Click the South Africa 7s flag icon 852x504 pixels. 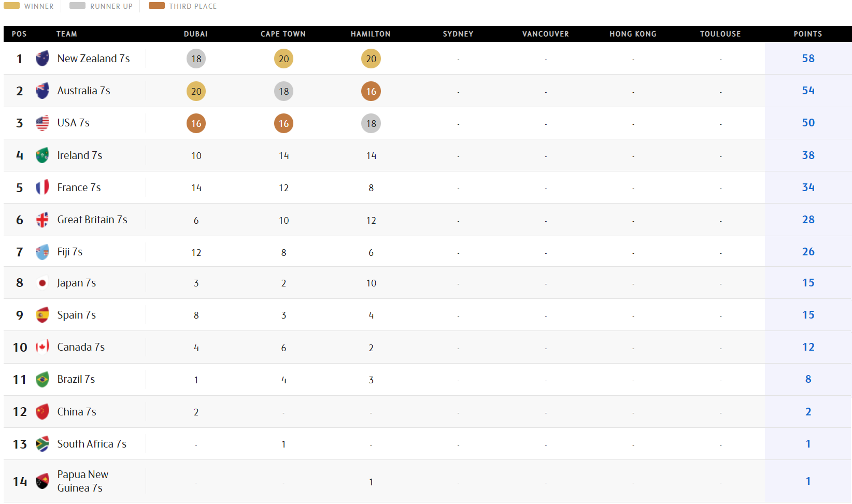[42, 444]
